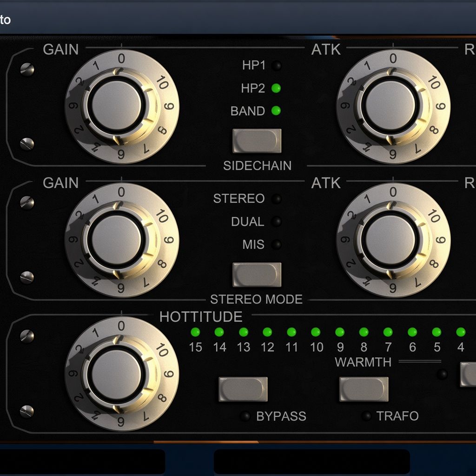Push the SIDECHAIN selector button

257,141
